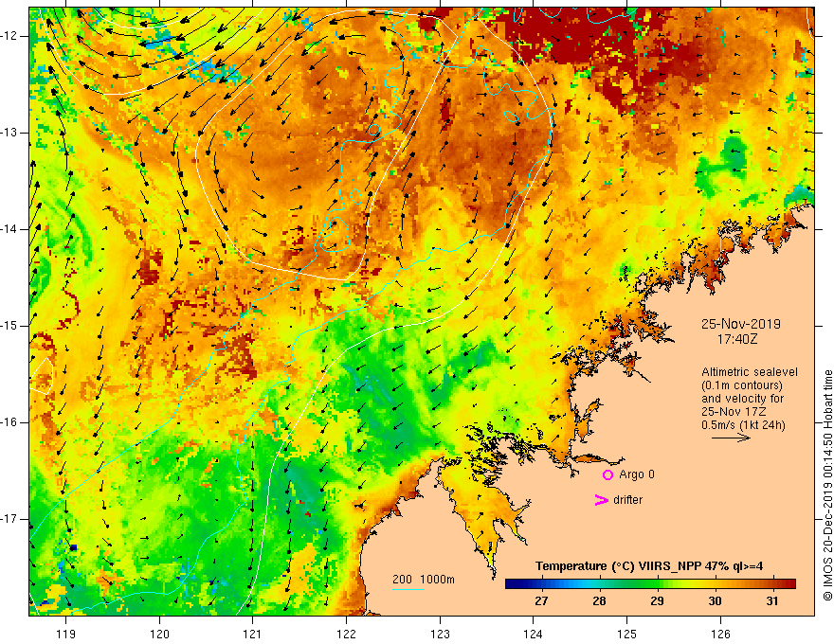Click the (0.1m contours) text
The width and height of the screenshot is (834, 644).
tap(742, 385)
